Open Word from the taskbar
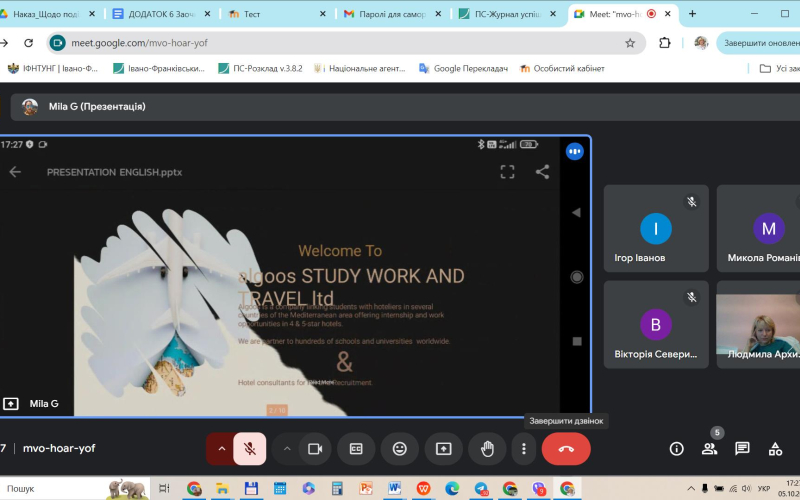 (394, 488)
